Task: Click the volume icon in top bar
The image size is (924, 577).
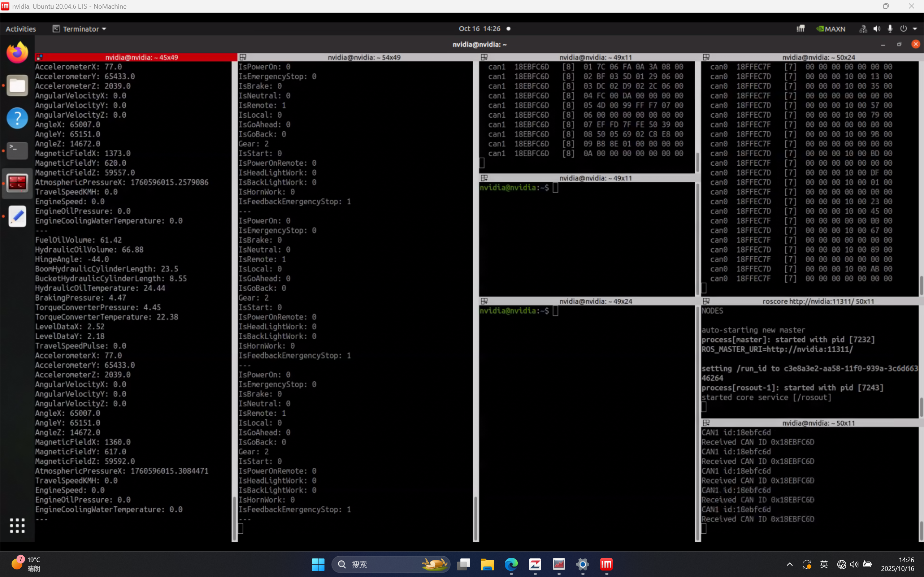Action: 877,29
